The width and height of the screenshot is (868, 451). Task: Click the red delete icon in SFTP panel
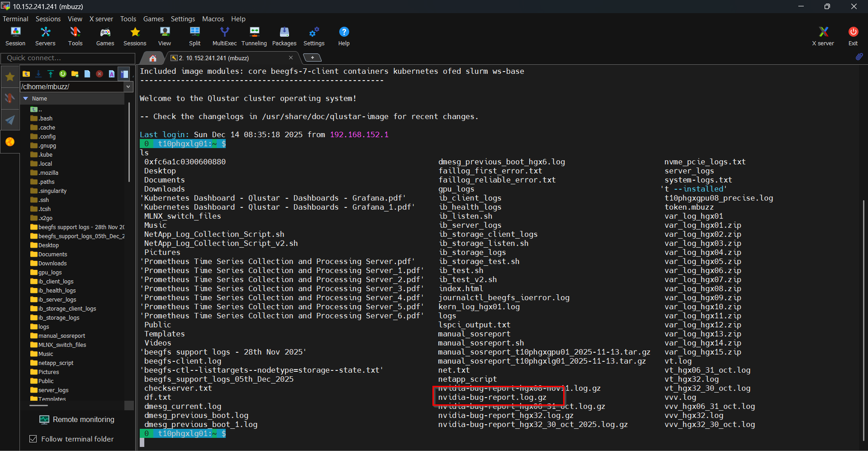click(100, 74)
